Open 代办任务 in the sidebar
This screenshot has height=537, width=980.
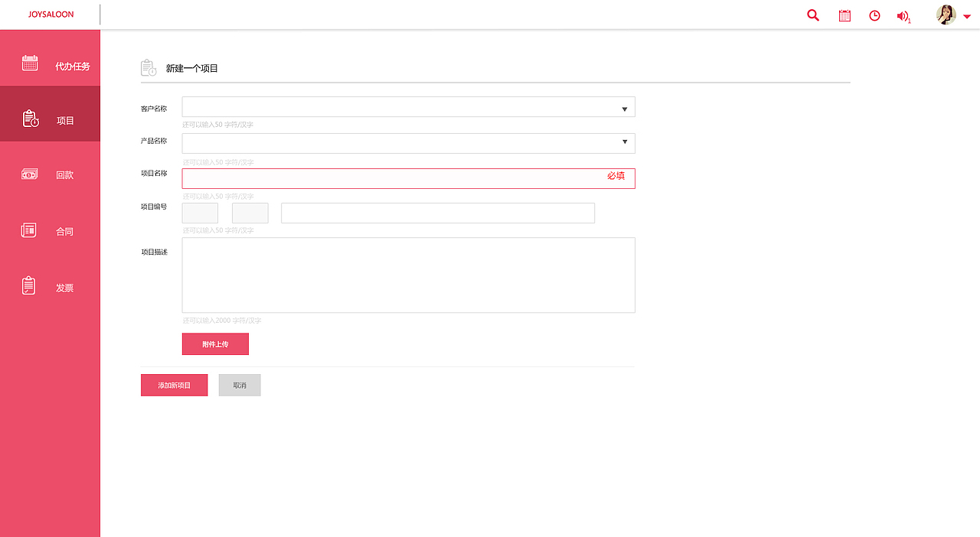51,66
